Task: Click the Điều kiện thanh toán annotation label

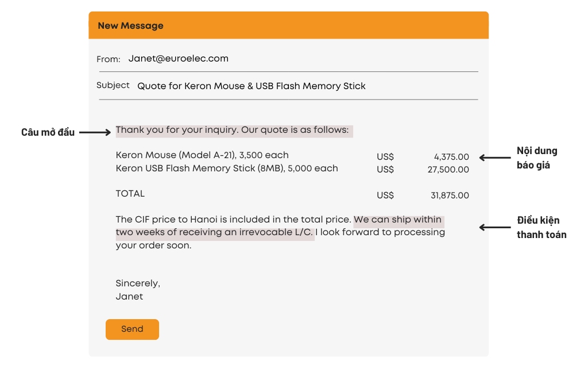Action: 541,227
